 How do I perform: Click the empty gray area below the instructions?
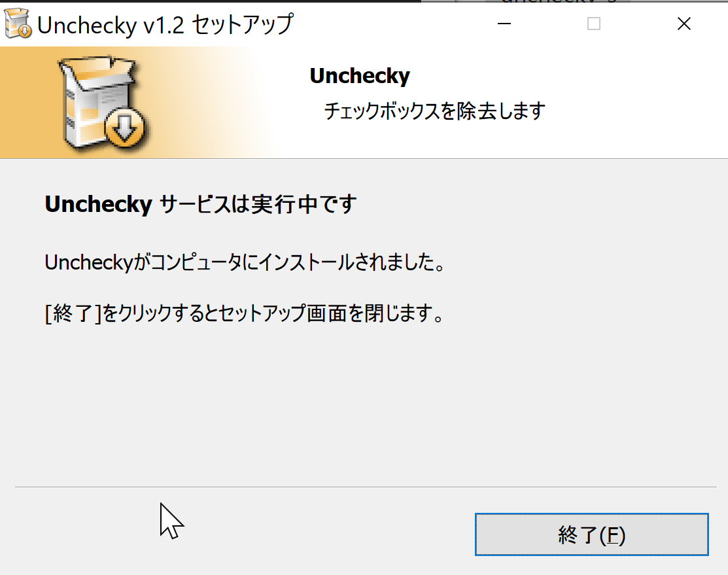pos(364,404)
